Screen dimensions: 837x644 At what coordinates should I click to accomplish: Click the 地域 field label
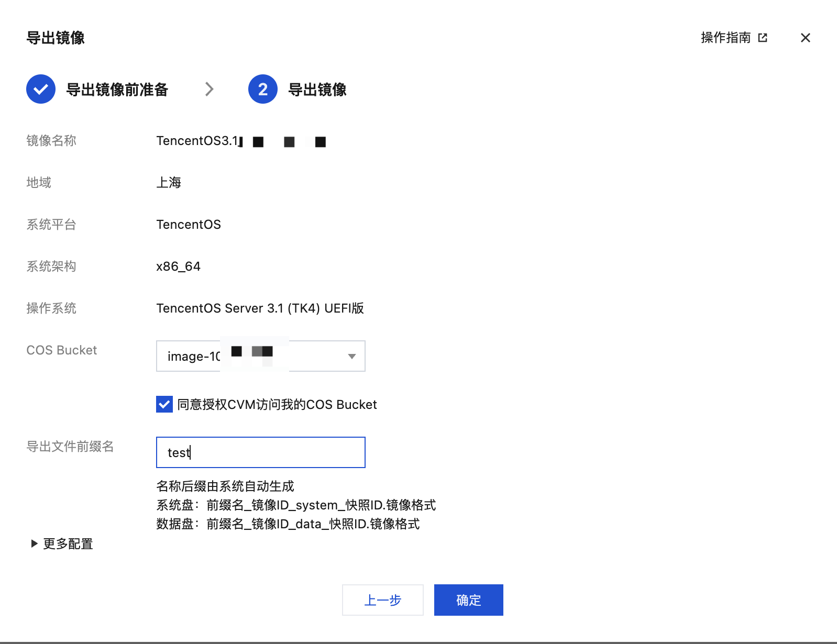pyautogui.click(x=39, y=182)
